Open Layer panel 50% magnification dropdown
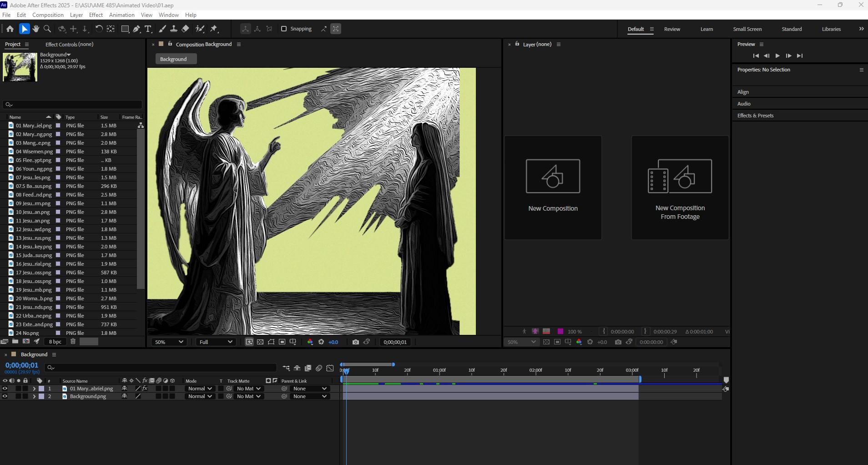Image resolution: width=868 pixels, height=465 pixels. pyautogui.click(x=521, y=342)
